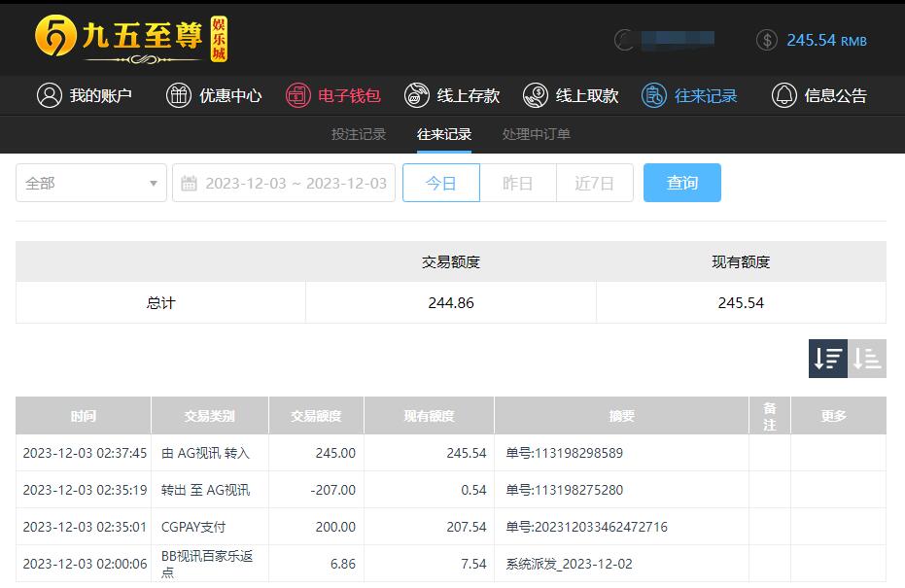905x588 pixels.
Task: Select the 今日 date range option
Action: [441, 183]
